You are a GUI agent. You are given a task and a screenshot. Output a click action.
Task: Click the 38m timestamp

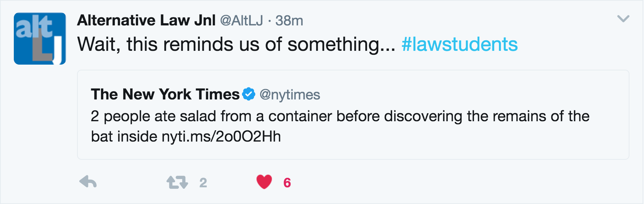pos(289,21)
